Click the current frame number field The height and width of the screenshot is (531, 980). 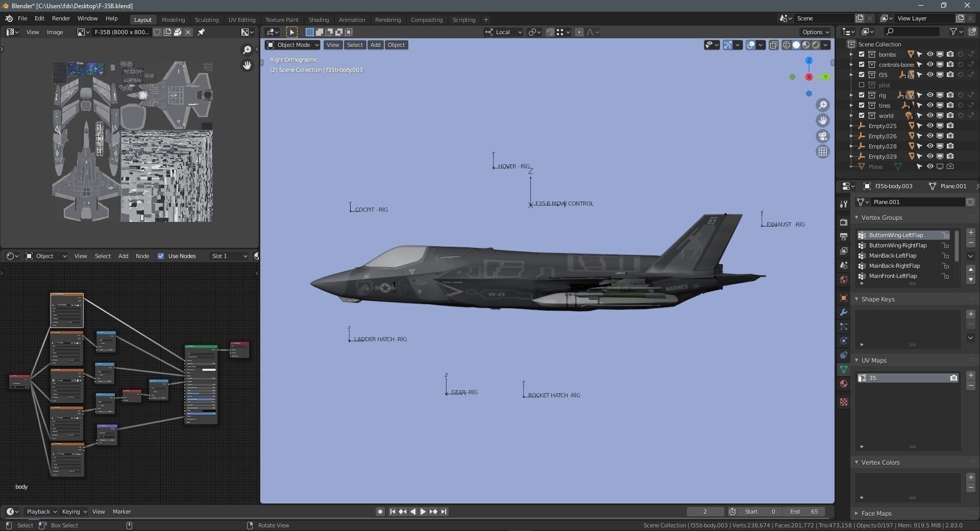705,512
